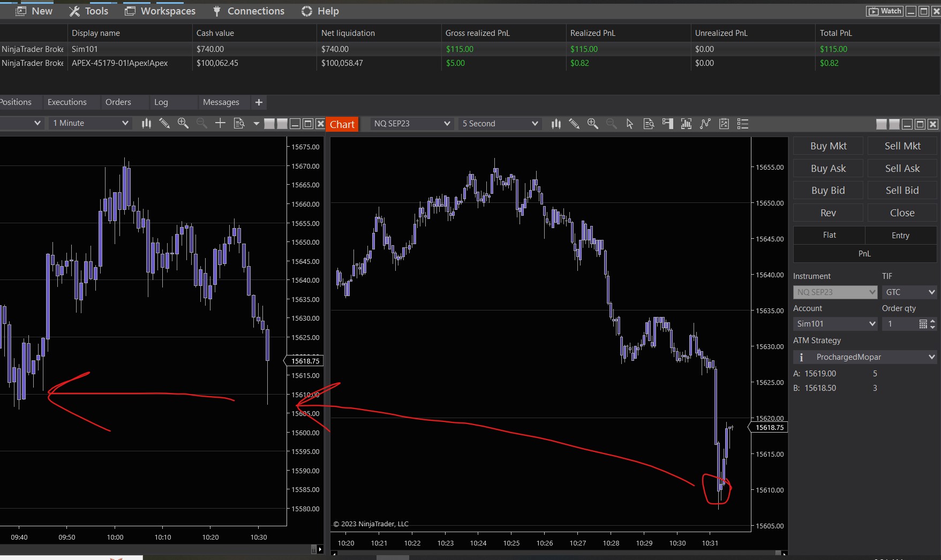
Task: Open the Account Sim101 dropdown
Action: point(871,324)
